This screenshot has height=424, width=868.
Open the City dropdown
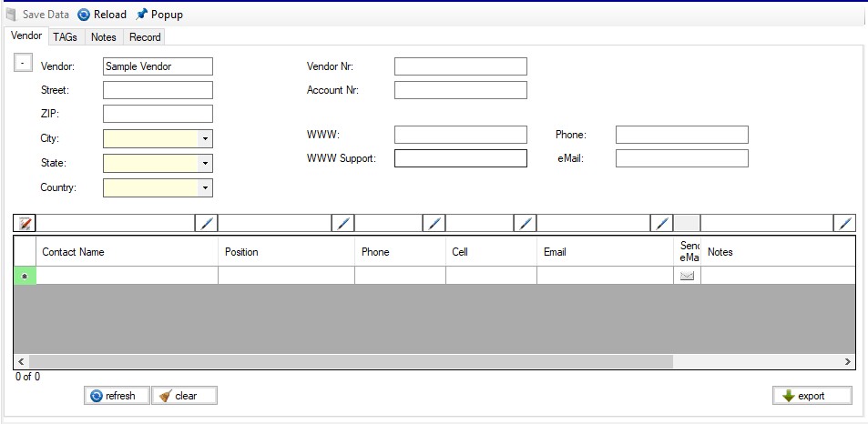click(206, 138)
